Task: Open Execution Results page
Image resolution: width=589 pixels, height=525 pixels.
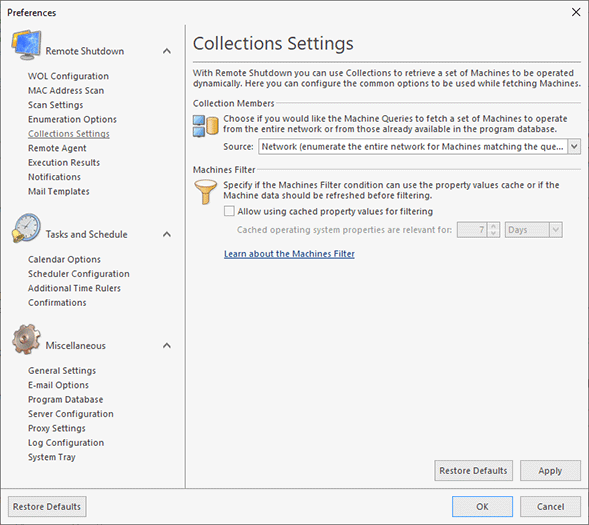Action: [64, 163]
